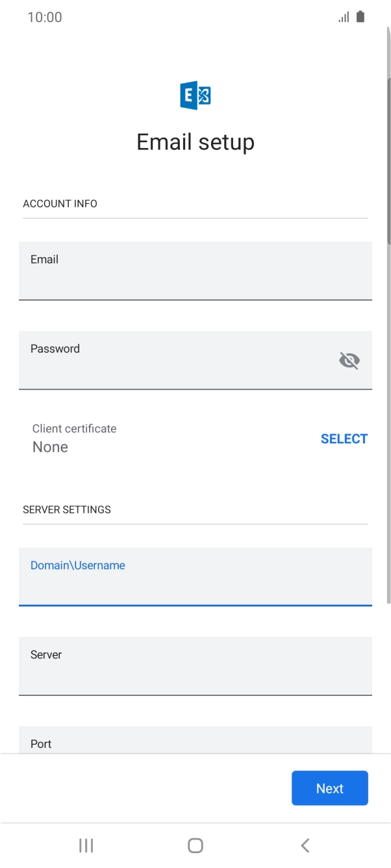Tap the ACCOUNT INFO section header
This screenshot has width=391, height=868.
[60, 204]
